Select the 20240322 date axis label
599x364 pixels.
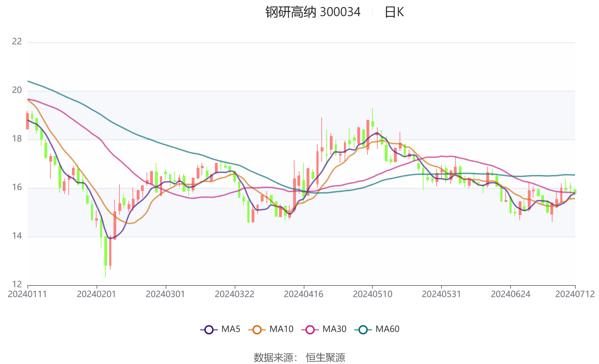235,294
